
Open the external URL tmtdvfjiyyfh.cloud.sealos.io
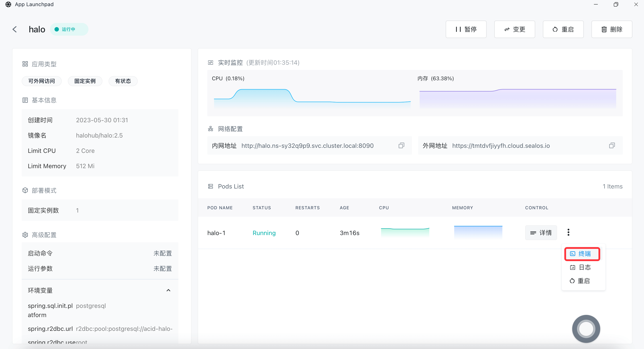(501, 146)
